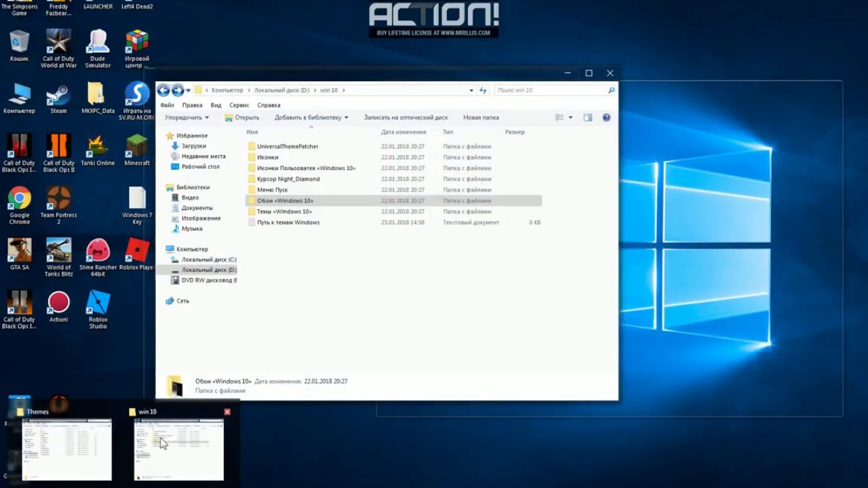Select Документы library in sidebar

point(197,208)
